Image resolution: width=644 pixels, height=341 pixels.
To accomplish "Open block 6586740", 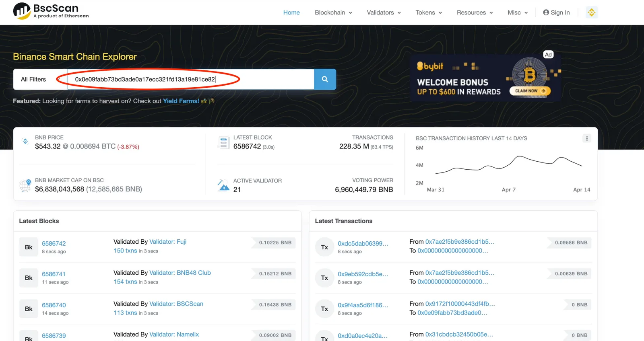I will point(54,305).
